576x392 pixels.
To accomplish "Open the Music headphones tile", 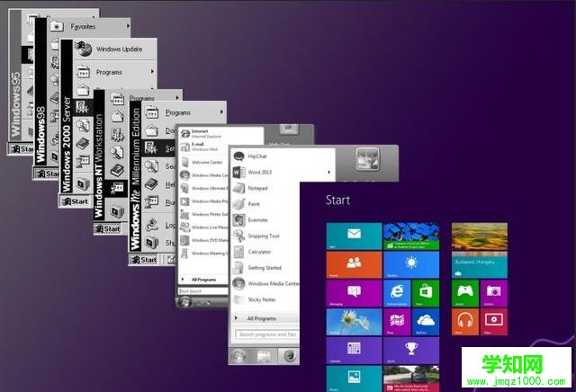I will (x=465, y=322).
